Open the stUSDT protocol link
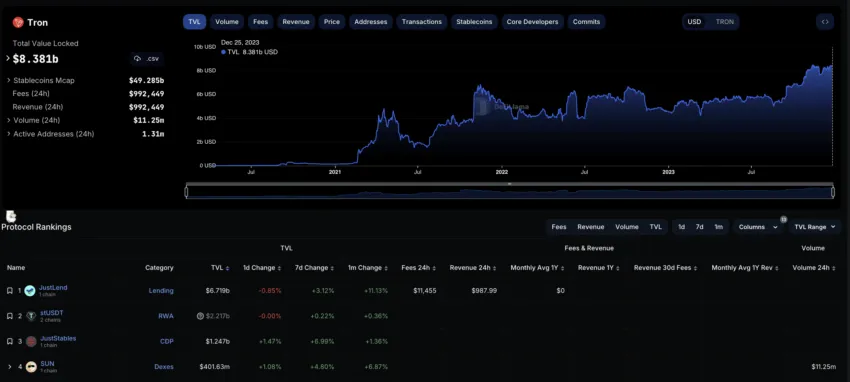Viewport: 850px width, 382px height. coord(52,313)
